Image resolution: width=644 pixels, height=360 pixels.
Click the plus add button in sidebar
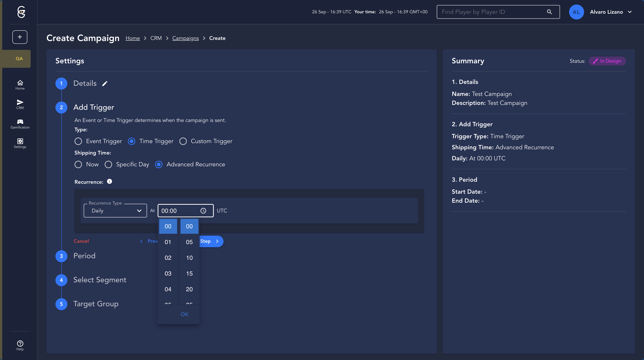(x=20, y=37)
